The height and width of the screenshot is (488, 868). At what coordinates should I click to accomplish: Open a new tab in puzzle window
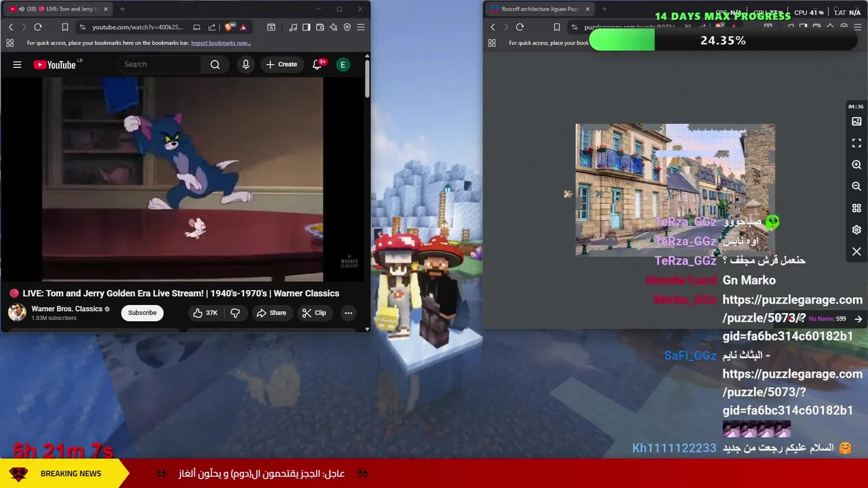(604, 9)
